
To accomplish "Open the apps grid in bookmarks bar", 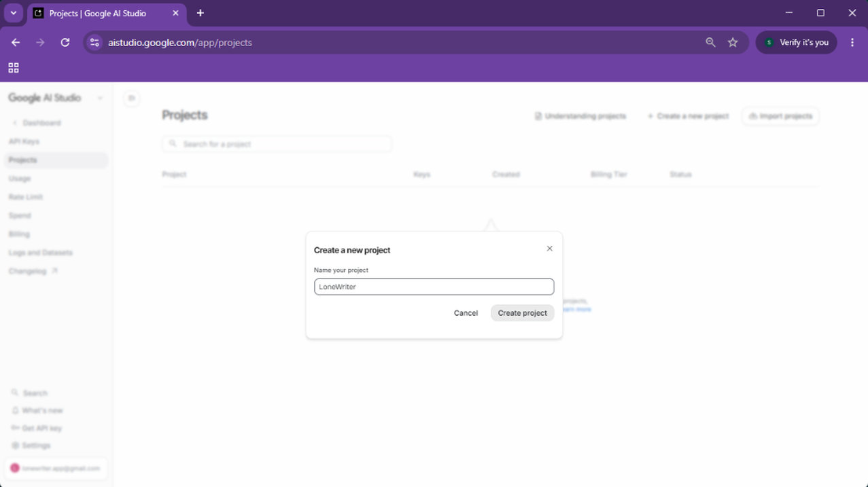I will click(14, 68).
